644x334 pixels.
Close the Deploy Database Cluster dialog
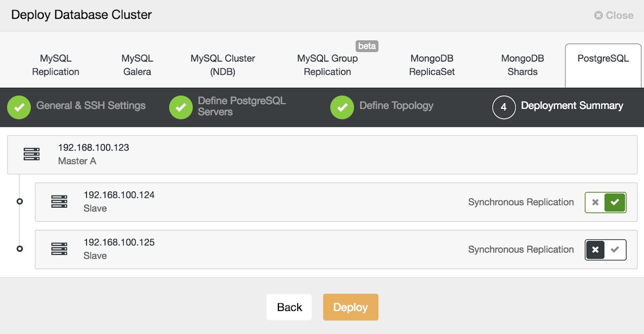click(614, 16)
